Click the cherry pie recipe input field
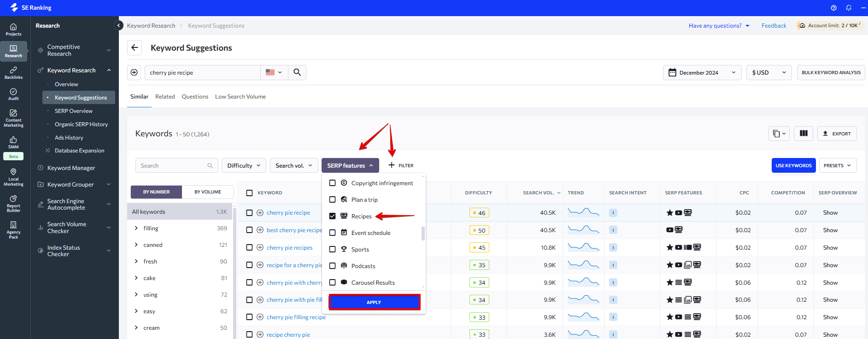The width and height of the screenshot is (868, 339). pos(203,72)
